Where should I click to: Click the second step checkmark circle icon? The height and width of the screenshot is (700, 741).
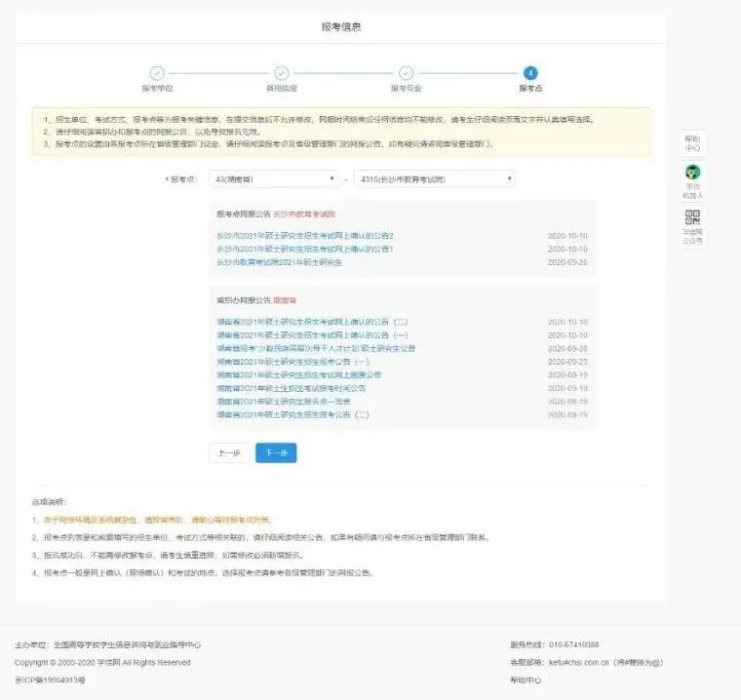tap(281, 73)
